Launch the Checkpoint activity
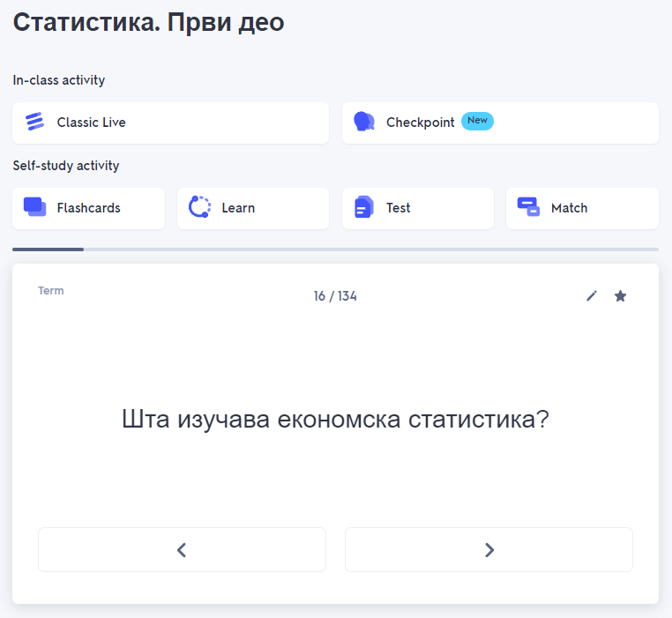This screenshot has width=672, height=618. tap(500, 123)
